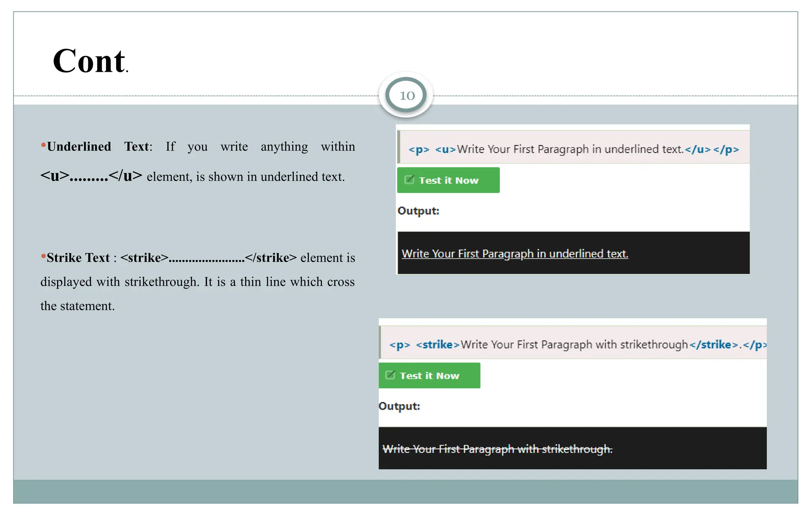Click the closing </u> tag in code sample

[697, 149]
